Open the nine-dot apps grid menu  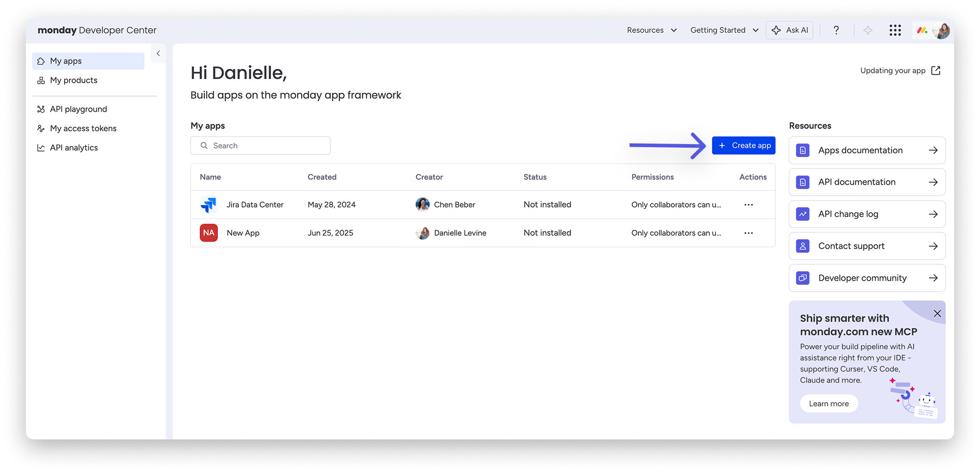[895, 30]
